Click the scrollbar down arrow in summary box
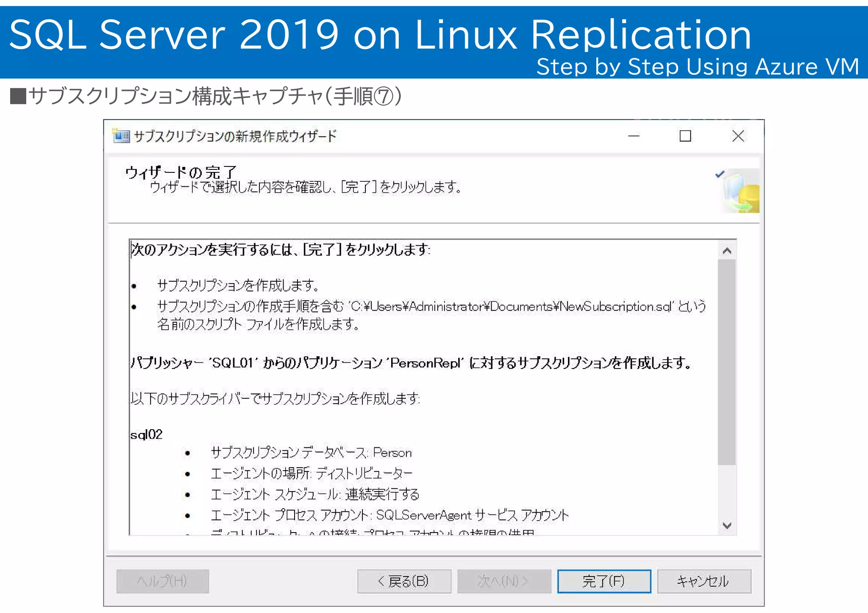 pyautogui.click(x=727, y=525)
